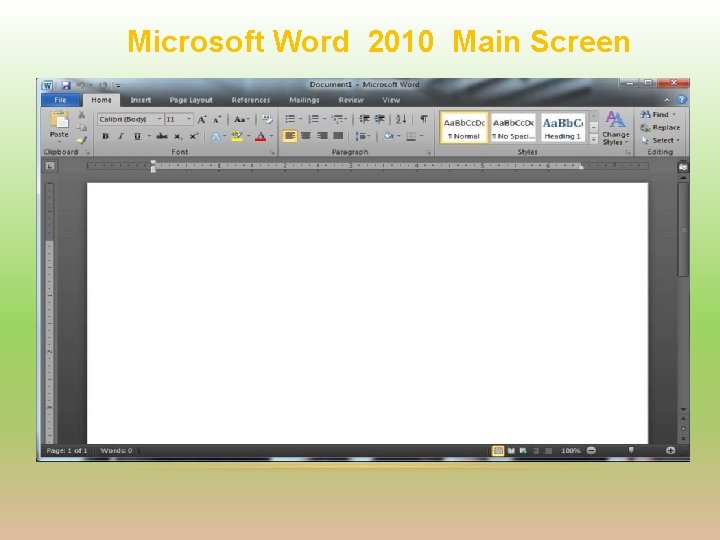Click the Clear Formatting icon
The height and width of the screenshot is (540, 720).
267,119
